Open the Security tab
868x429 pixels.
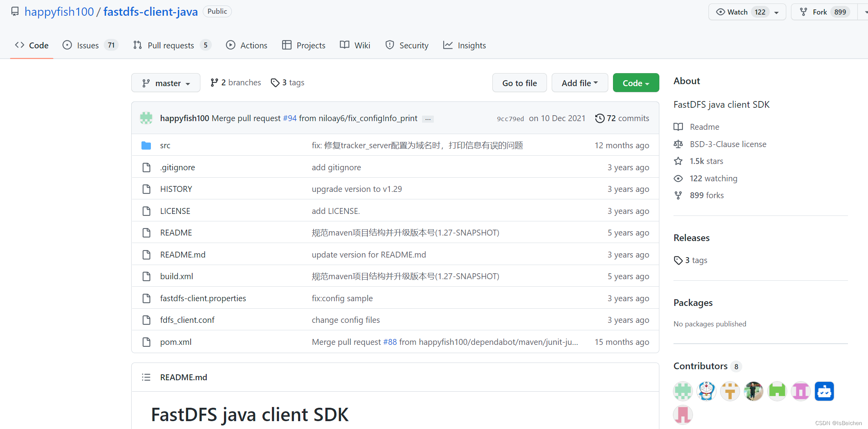pos(407,45)
